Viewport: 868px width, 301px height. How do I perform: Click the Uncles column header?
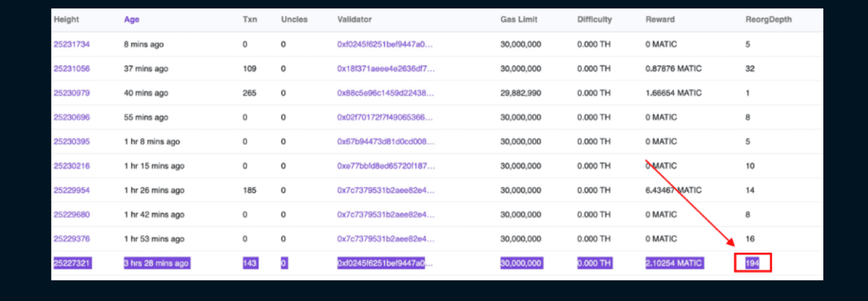pos(294,20)
